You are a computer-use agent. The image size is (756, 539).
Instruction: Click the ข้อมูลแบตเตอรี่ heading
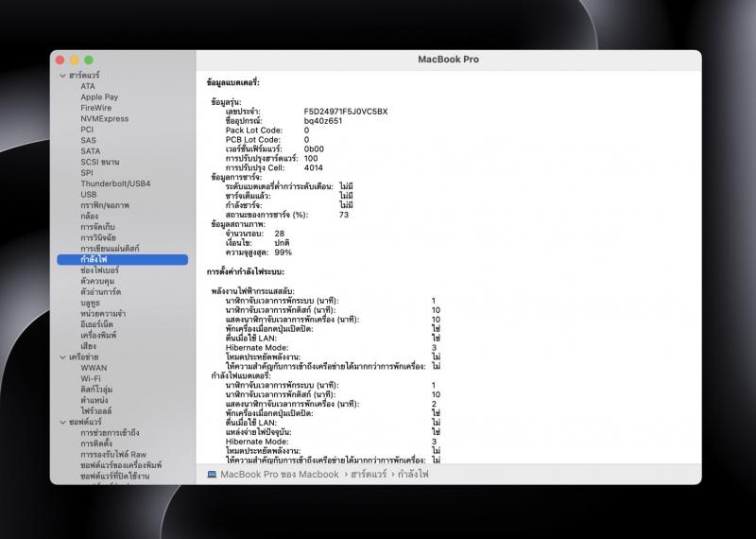point(232,83)
